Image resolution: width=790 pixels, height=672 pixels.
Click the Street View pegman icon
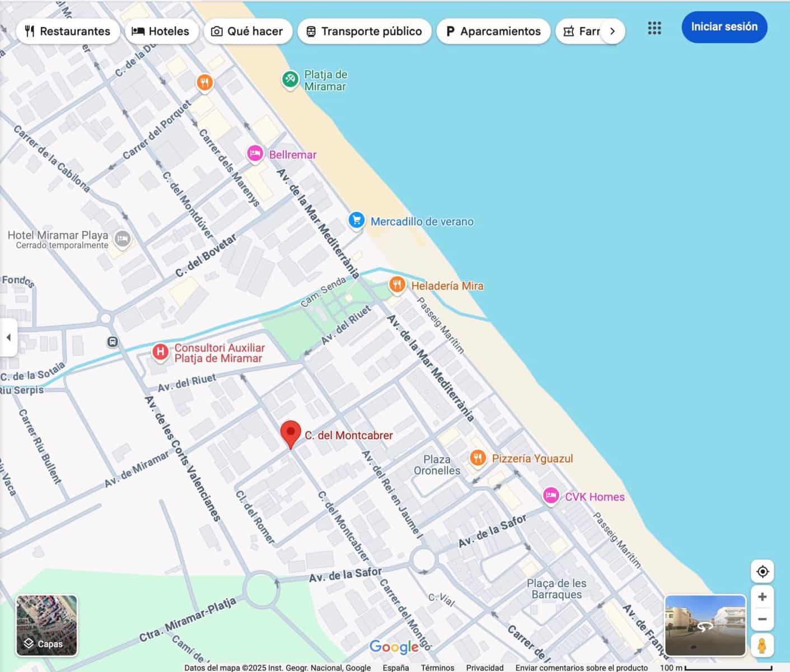point(763,646)
